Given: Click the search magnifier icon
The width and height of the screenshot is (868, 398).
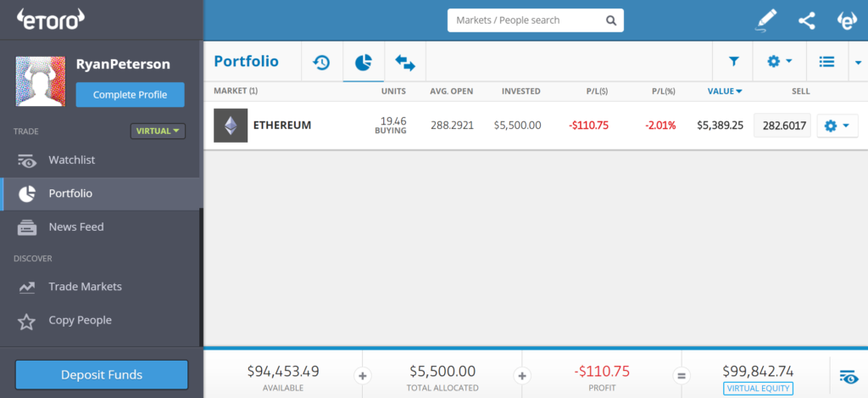Looking at the screenshot, I should click(610, 20).
